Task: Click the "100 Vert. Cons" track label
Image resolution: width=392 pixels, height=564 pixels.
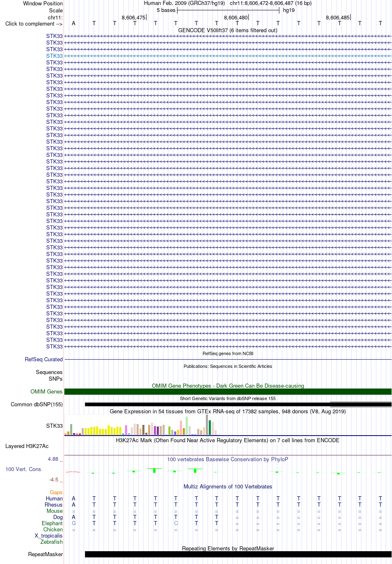Action: [23, 469]
